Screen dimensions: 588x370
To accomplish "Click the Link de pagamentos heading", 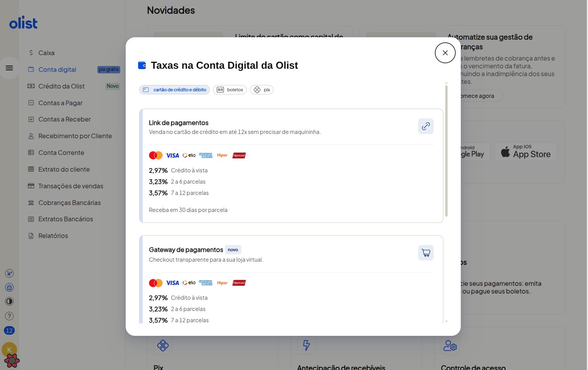I will [x=178, y=123].
